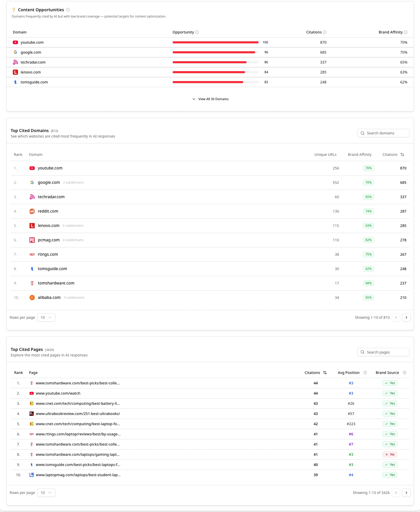This screenshot has height=512, width=420.
Task: Go to next page of Top Cited Pages
Action: click(x=406, y=493)
